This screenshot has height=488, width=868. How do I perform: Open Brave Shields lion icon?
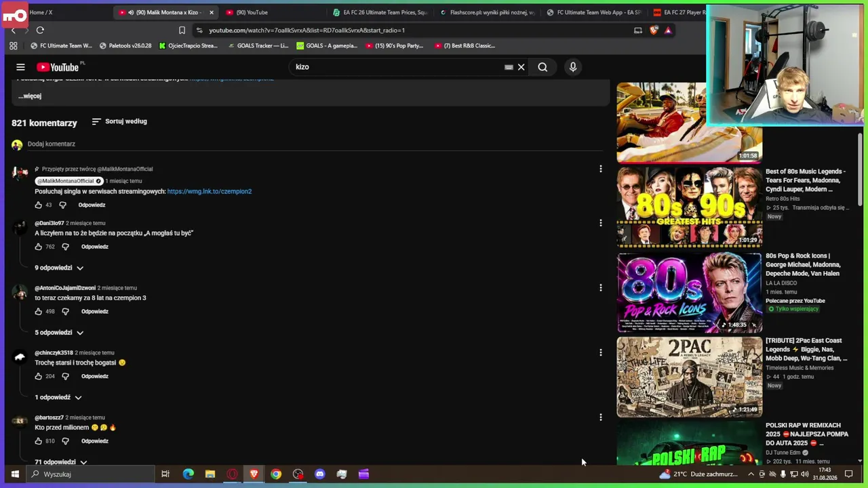click(654, 30)
